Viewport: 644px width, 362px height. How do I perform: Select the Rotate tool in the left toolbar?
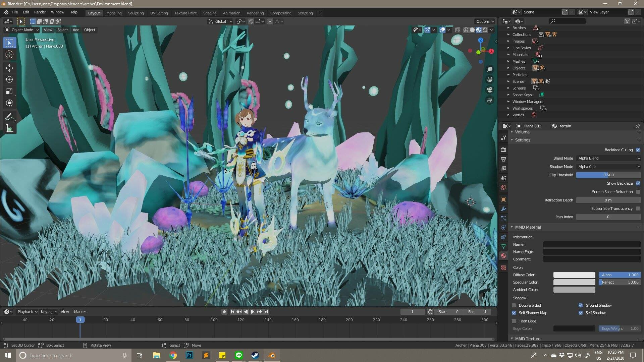point(9,80)
